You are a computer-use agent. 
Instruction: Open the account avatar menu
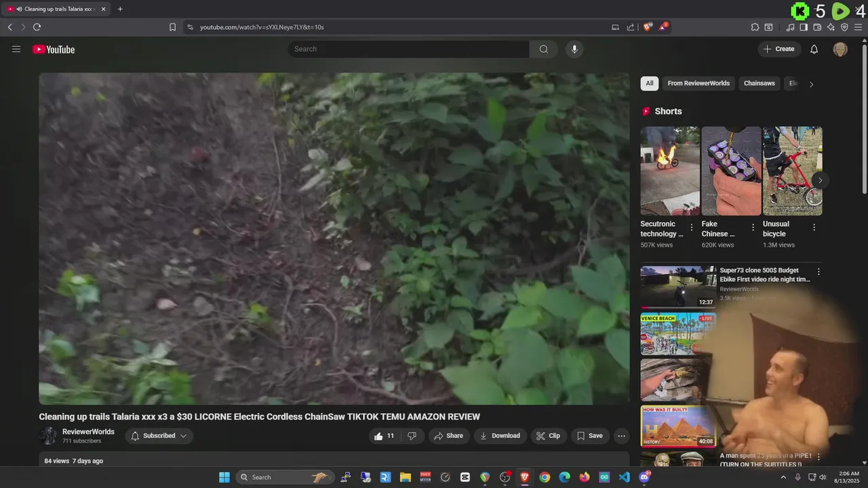[840, 49]
